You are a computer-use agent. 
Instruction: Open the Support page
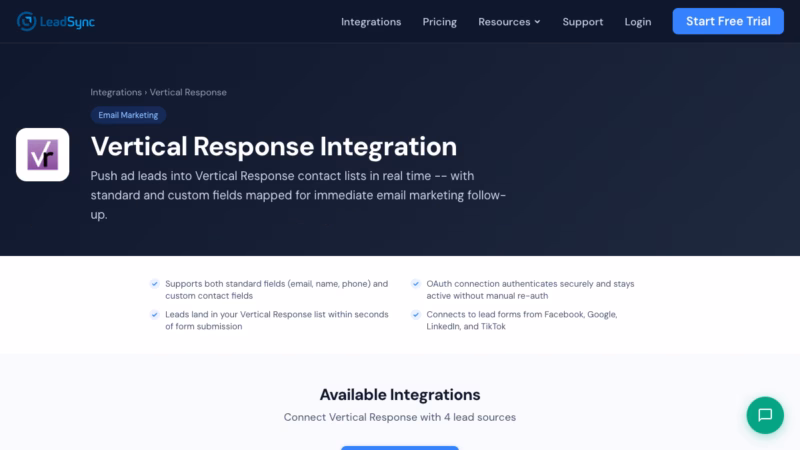[x=583, y=22]
